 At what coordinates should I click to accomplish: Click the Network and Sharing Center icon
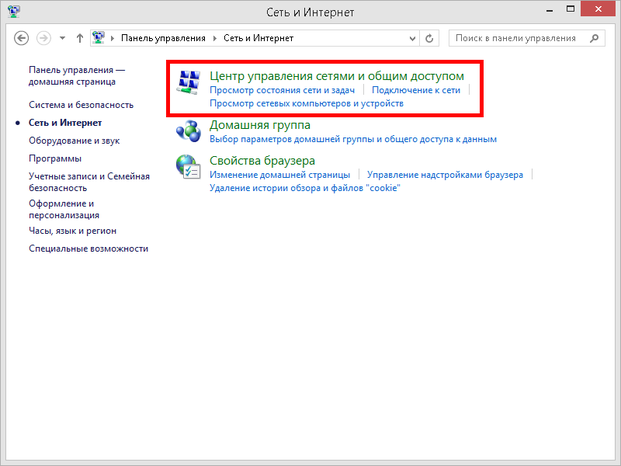coord(189,83)
